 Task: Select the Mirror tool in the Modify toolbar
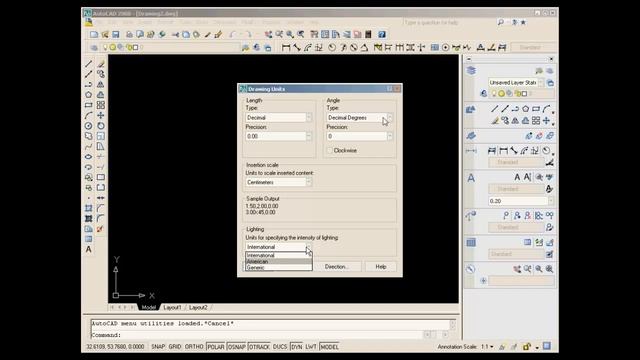(101, 84)
